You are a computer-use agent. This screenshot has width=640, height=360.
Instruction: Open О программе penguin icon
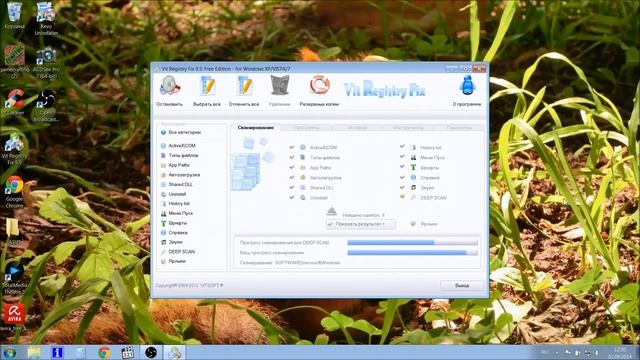click(x=467, y=85)
